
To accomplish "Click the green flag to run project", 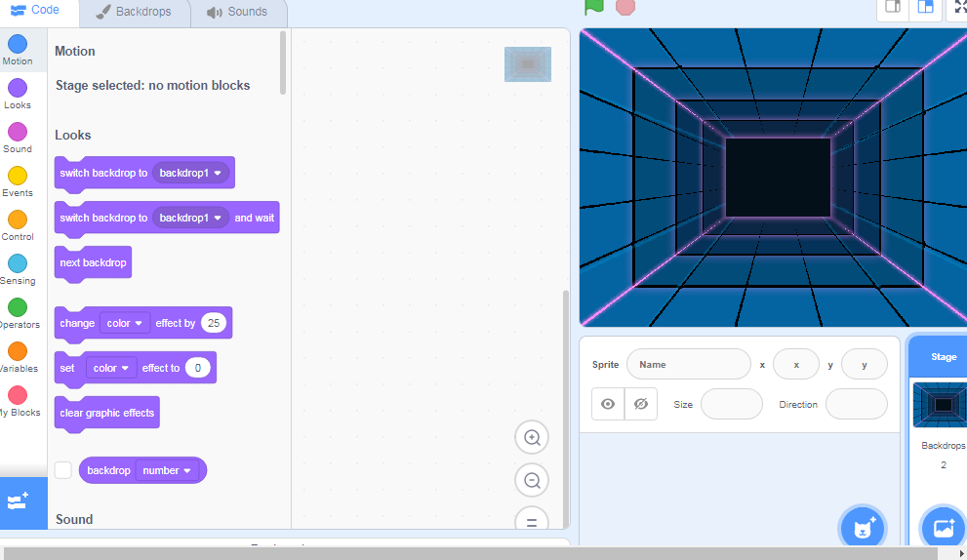I will coord(594,6).
